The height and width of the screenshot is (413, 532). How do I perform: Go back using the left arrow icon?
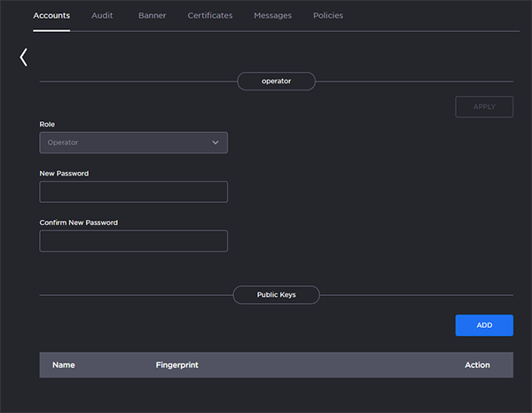pos(24,58)
